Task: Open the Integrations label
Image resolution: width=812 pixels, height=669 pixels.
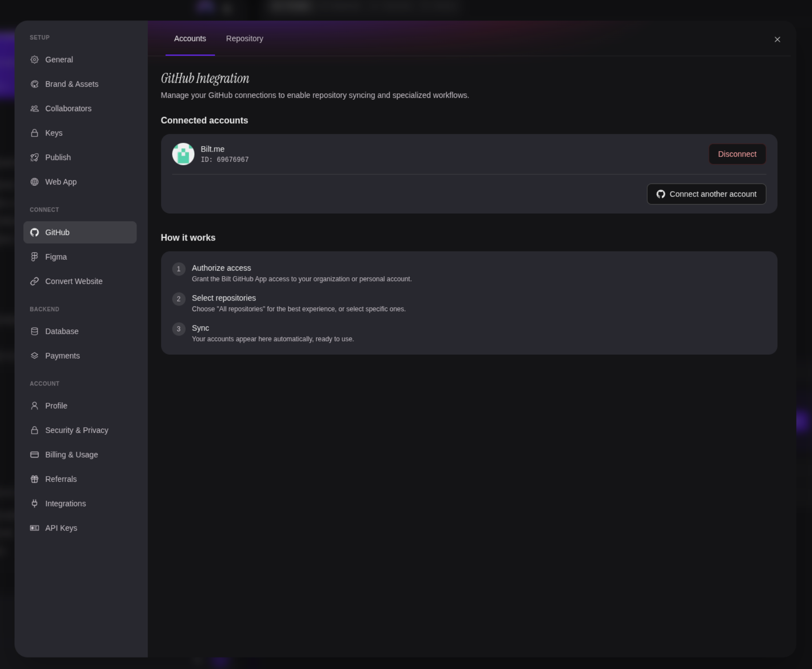Action: (66, 504)
